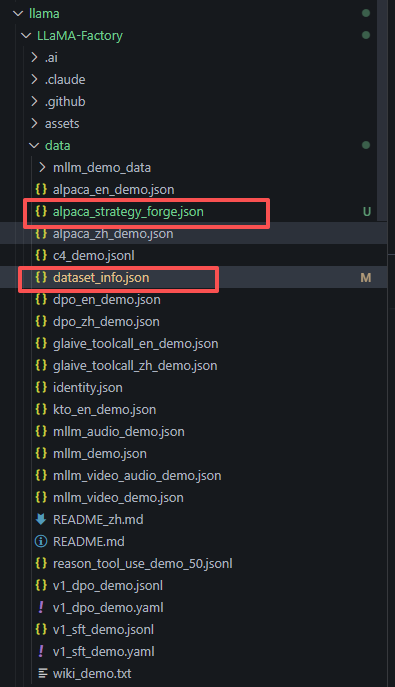Click JSON icon of kto_en_demo.json
The image size is (395, 687).
click(x=41, y=410)
